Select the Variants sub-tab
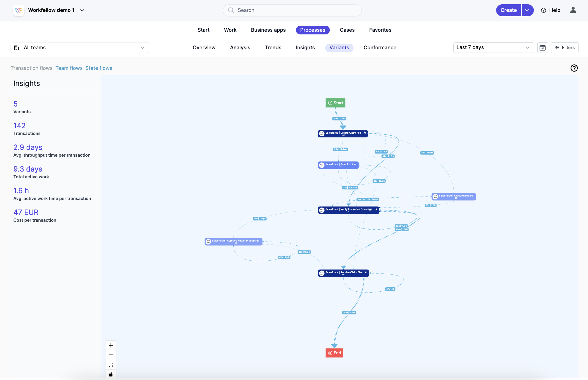Screen dimensions: 588x380 (339, 48)
